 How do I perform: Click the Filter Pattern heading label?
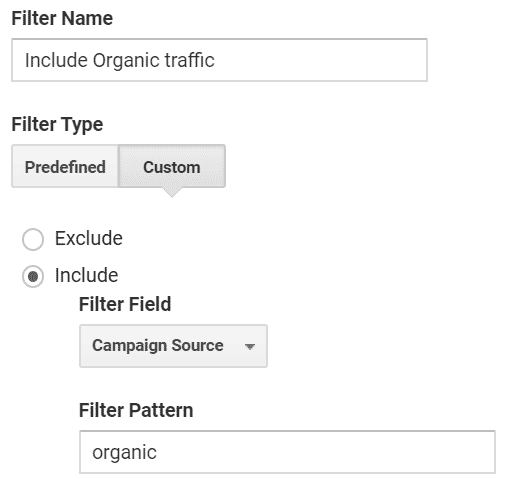tap(136, 410)
